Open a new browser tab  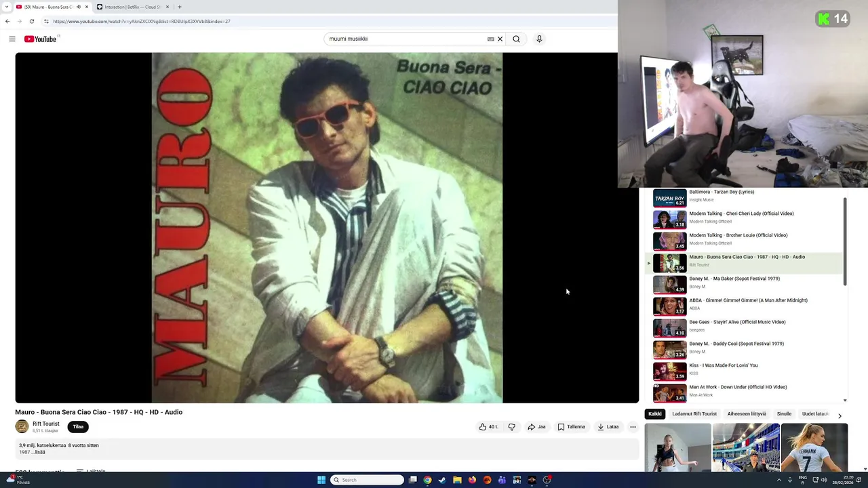(x=179, y=7)
